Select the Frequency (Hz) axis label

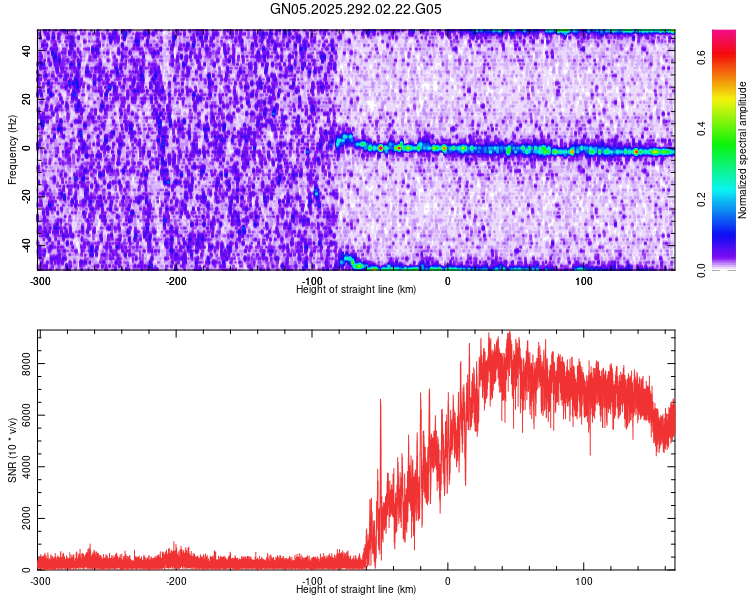13,150
